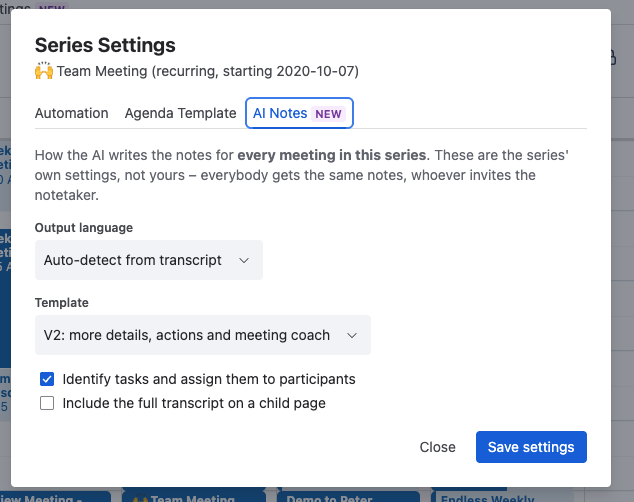Click the Team Meeting recurring subtitle text
This screenshot has height=502, width=634.
207,71
